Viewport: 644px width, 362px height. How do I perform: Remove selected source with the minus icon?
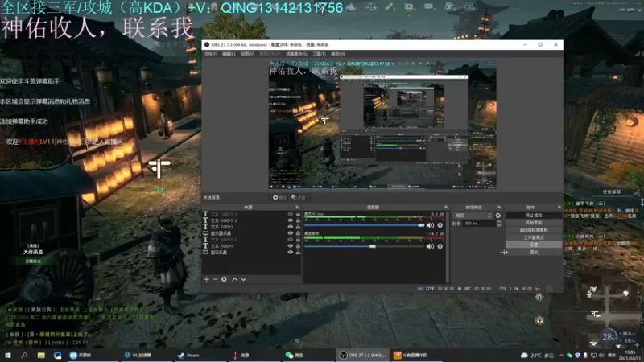click(x=215, y=279)
